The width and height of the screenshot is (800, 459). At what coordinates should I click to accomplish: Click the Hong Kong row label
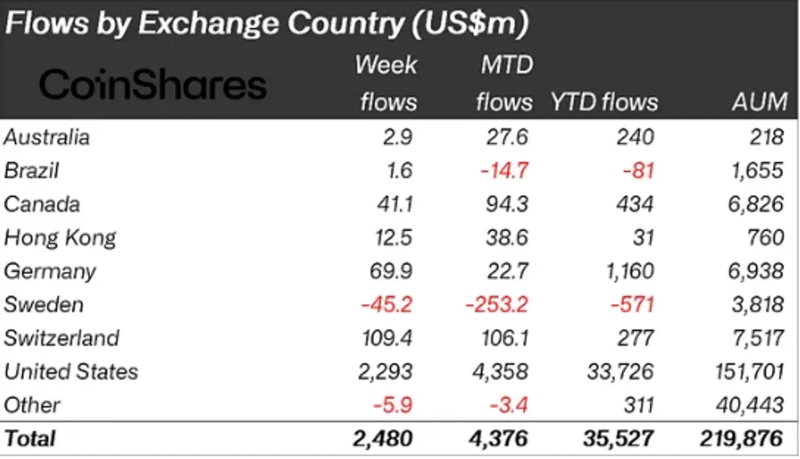60,237
